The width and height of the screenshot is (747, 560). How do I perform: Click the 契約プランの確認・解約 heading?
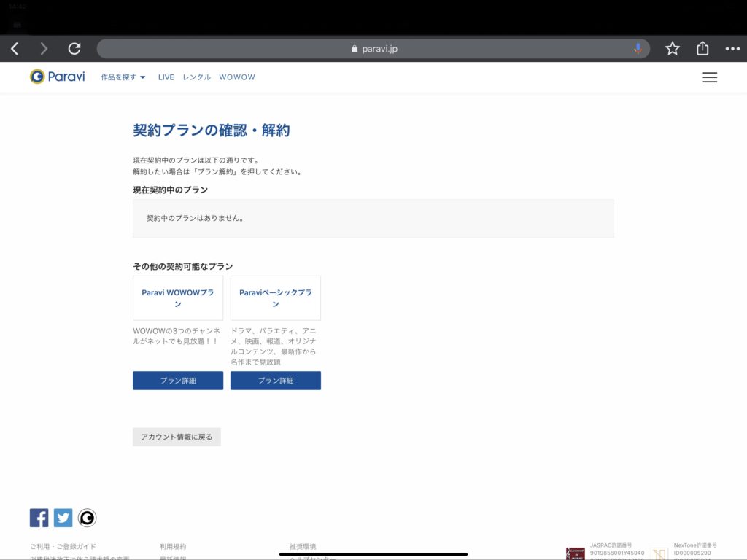(211, 130)
